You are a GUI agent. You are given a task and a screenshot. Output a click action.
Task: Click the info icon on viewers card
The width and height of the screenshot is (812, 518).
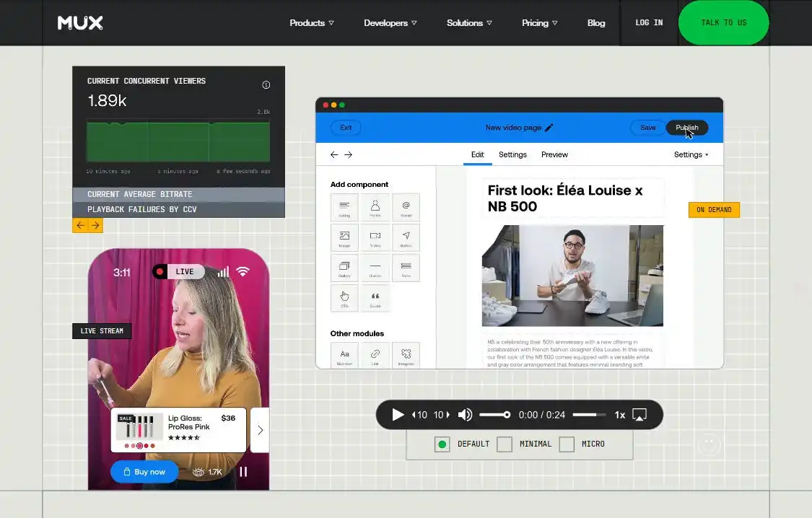click(266, 85)
